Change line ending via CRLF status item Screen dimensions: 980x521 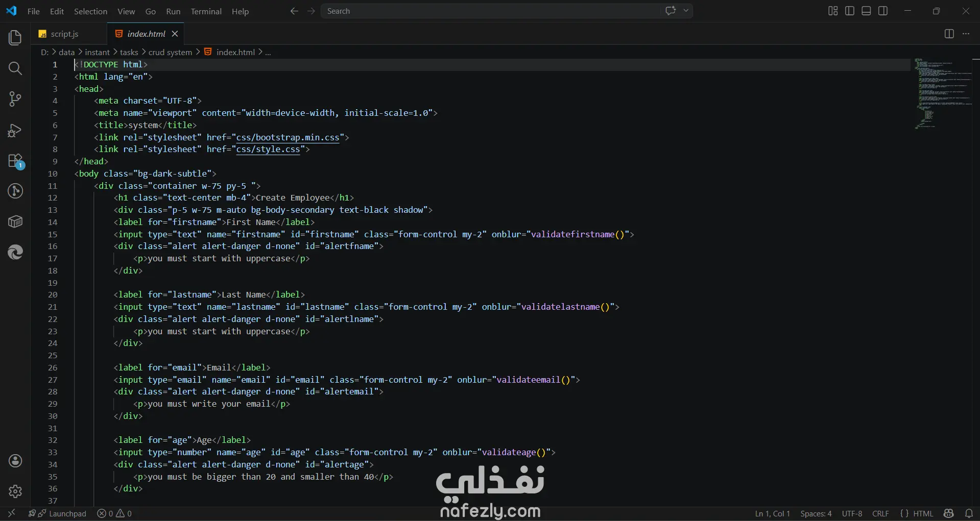(880, 513)
